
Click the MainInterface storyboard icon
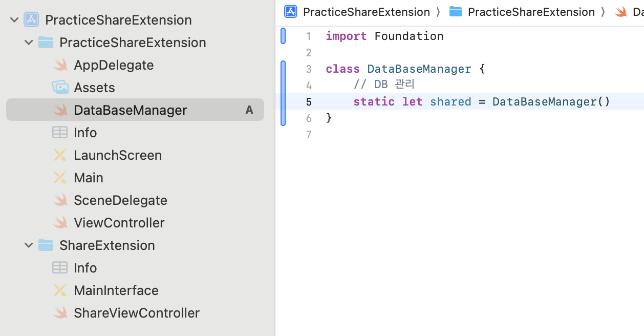(x=60, y=290)
